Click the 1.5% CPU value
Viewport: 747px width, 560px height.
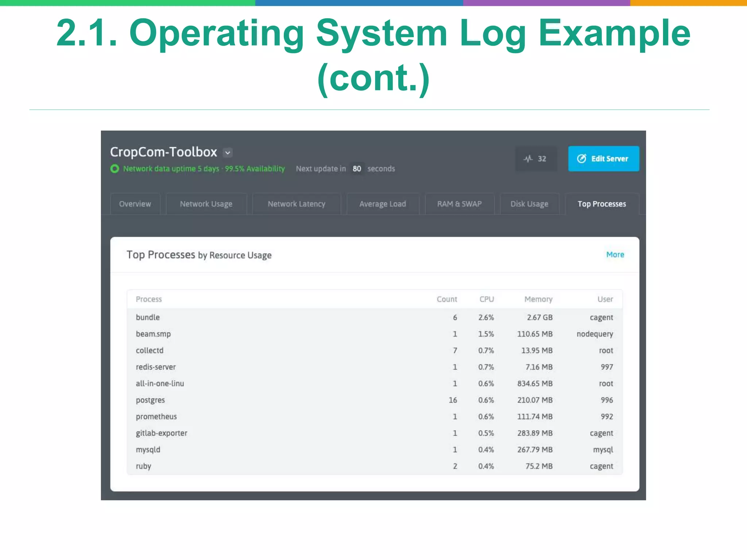pos(486,334)
